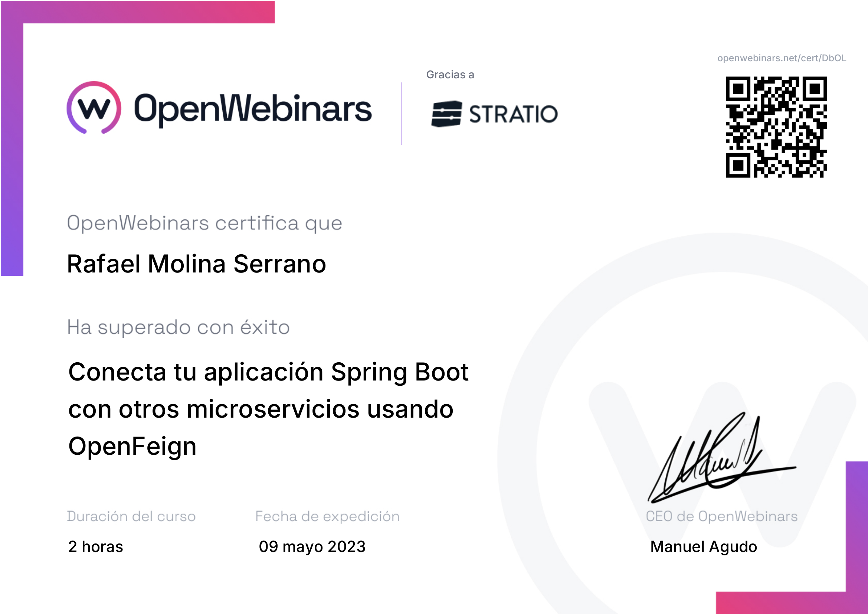Viewport: 868px width, 614px height.
Task: Click 'OpenWebinars certifica que' text
Action: (204, 223)
